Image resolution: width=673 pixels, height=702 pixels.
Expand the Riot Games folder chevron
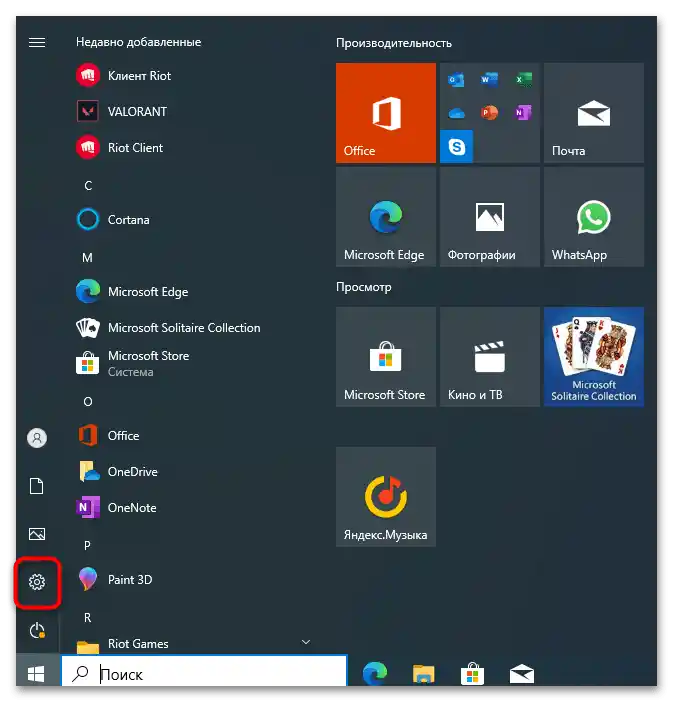306,642
